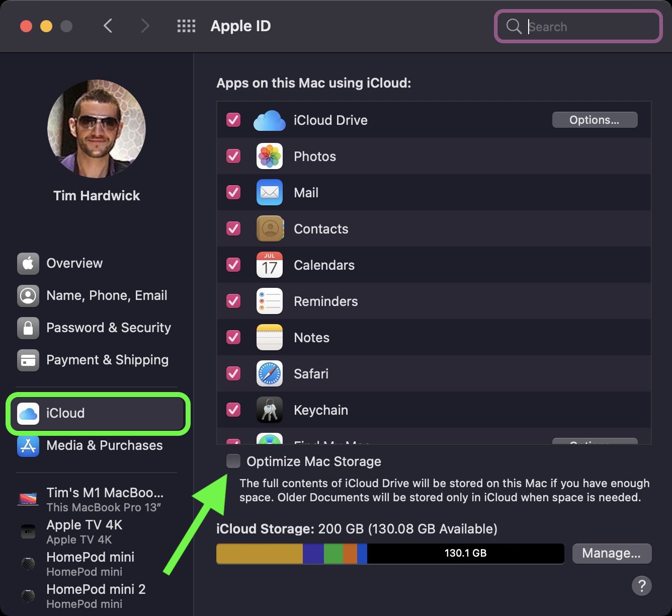Click the iCloud storage usage bar
This screenshot has width=672, height=616.
(x=390, y=553)
